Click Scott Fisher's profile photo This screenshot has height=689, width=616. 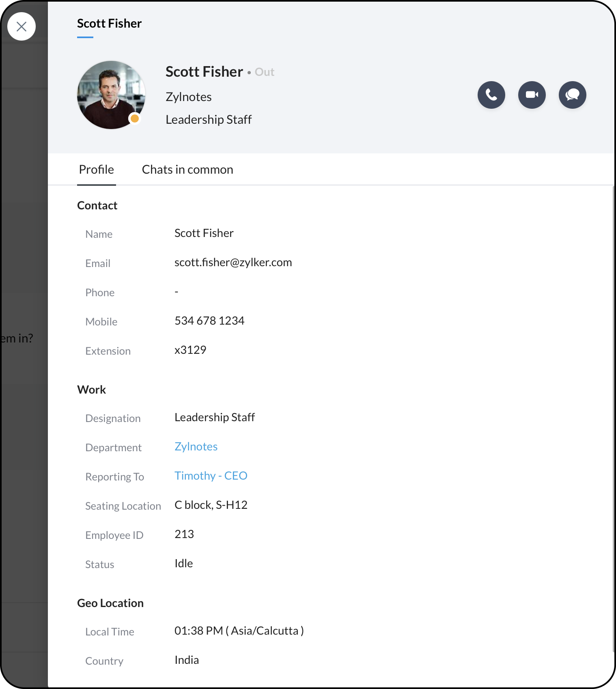coord(111,95)
